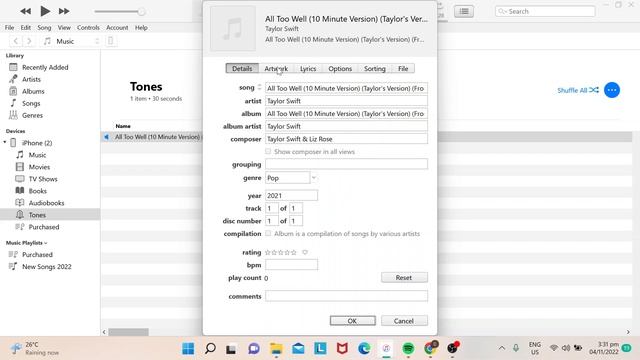Select the All Too Well tone row

coord(157,137)
